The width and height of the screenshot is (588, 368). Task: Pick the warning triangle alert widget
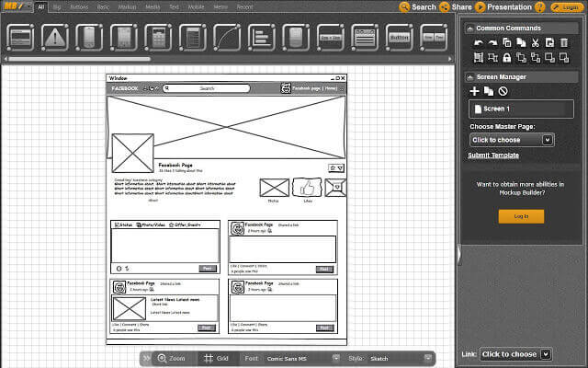point(55,38)
